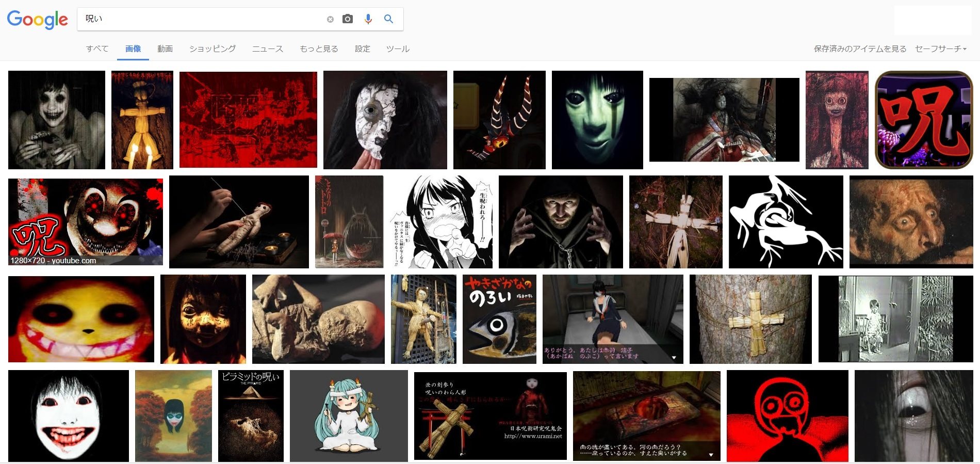This screenshot has height=464, width=980.
Task: Open the ツール options
Action: 398,49
